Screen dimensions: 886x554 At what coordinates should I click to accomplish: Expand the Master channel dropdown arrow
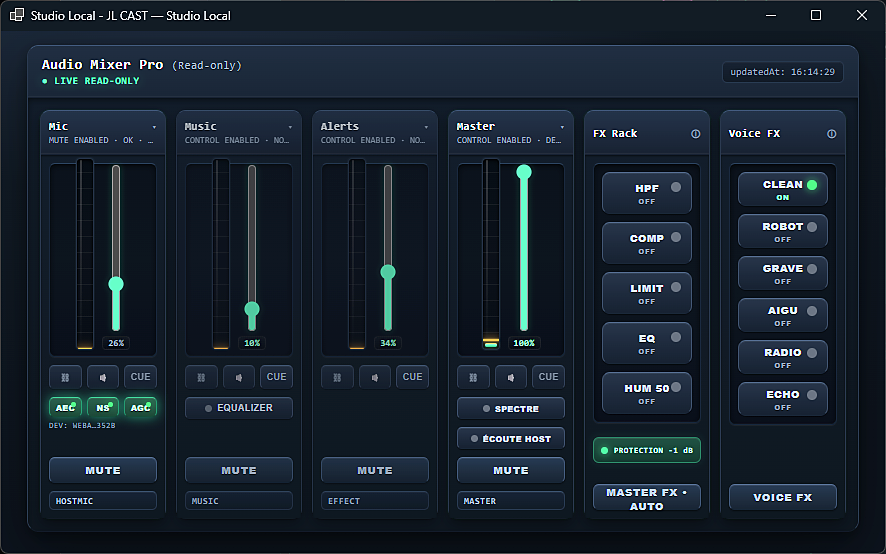click(x=562, y=127)
